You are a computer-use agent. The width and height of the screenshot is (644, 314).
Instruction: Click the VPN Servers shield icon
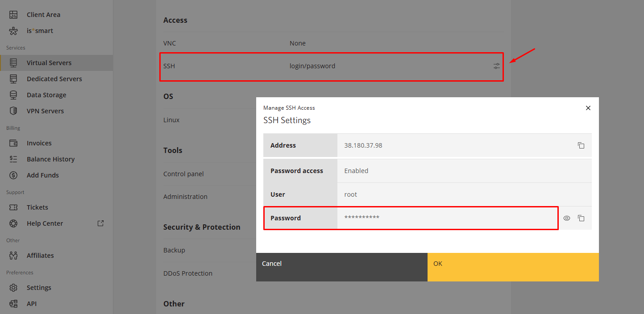(13, 111)
